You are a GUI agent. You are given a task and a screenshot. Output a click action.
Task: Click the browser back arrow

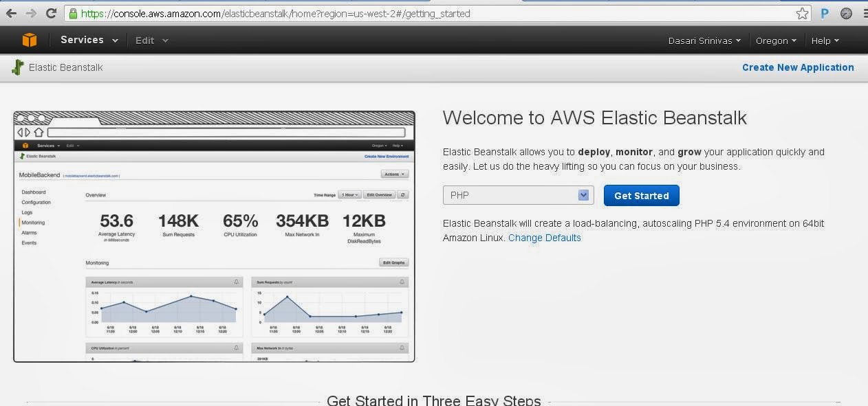point(10,12)
